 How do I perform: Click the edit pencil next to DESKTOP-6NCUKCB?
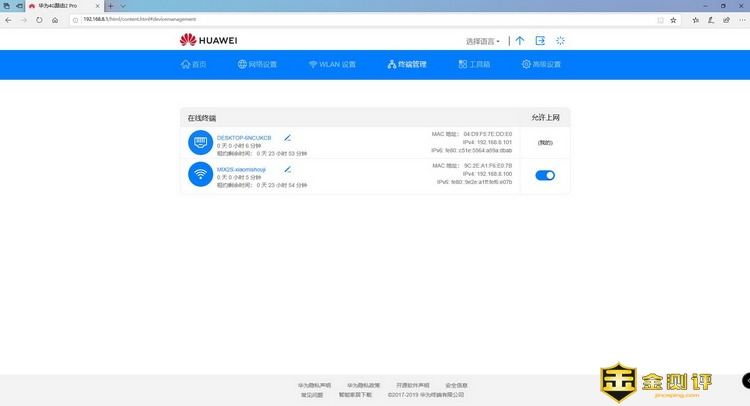pos(287,137)
